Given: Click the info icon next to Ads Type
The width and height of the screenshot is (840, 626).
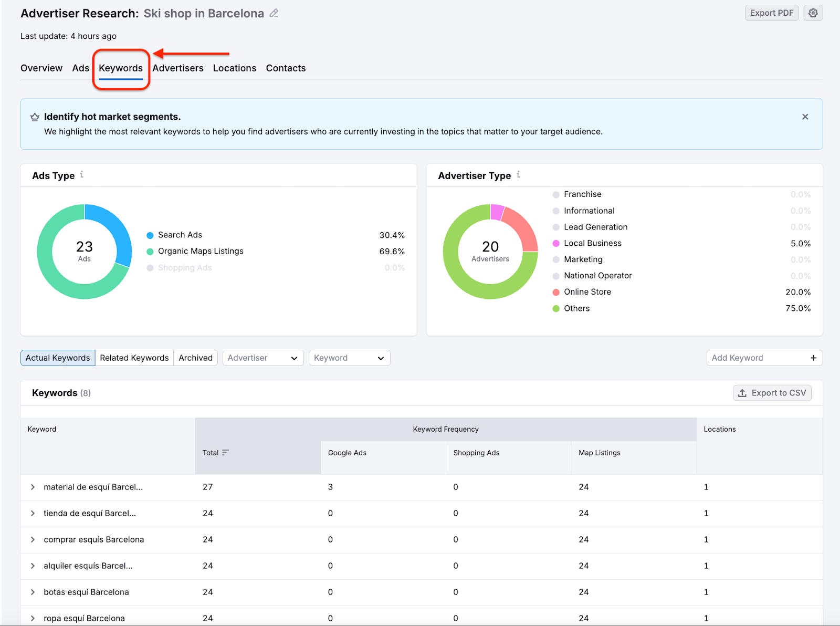Looking at the screenshot, I should click(82, 175).
